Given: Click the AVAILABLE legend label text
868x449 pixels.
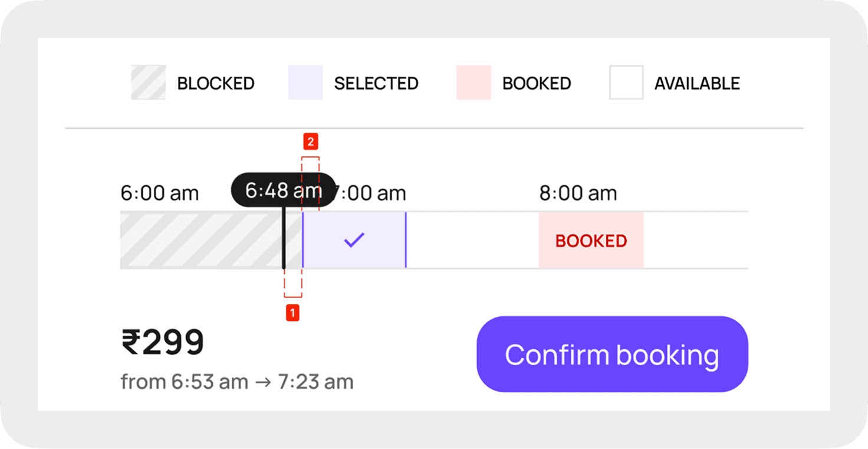Looking at the screenshot, I should (697, 83).
